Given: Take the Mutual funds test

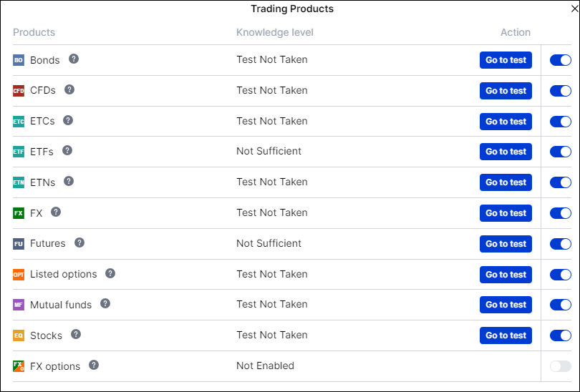Looking at the screenshot, I should pos(506,305).
